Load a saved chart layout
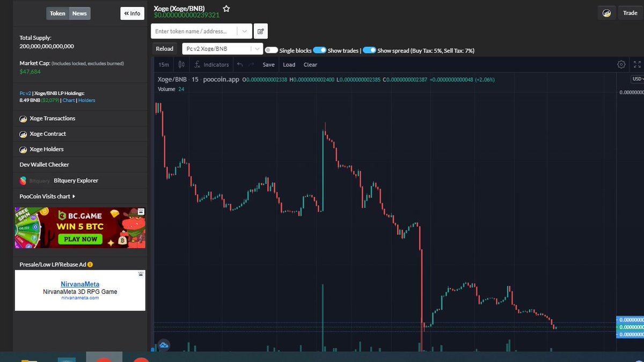644x362 pixels. coord(289,64)
